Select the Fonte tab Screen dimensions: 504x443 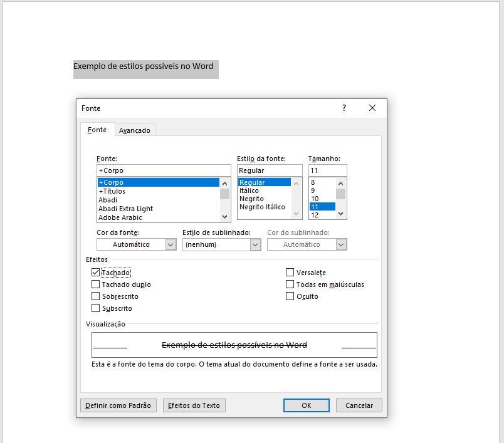coord(97,130)
